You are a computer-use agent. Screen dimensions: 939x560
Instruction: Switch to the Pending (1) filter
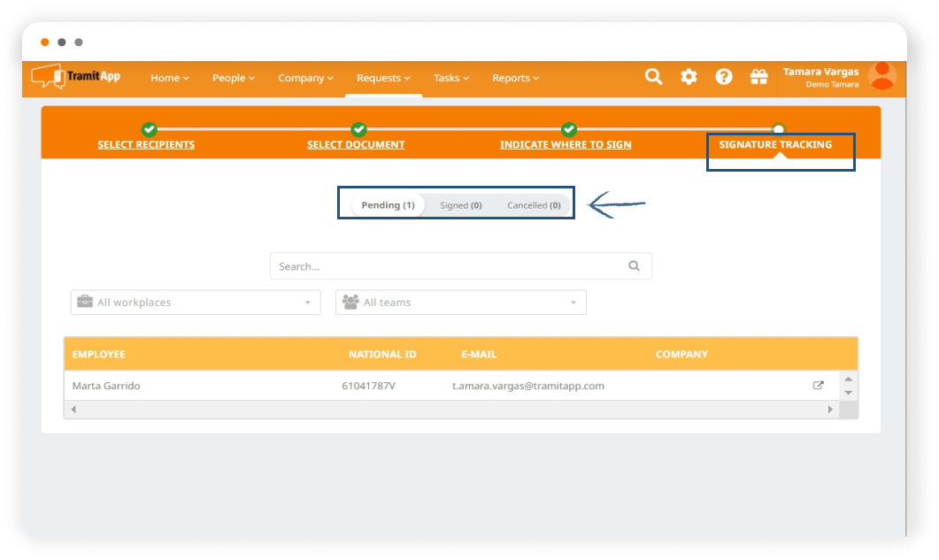pyautogui.click(x=388, y=205)
